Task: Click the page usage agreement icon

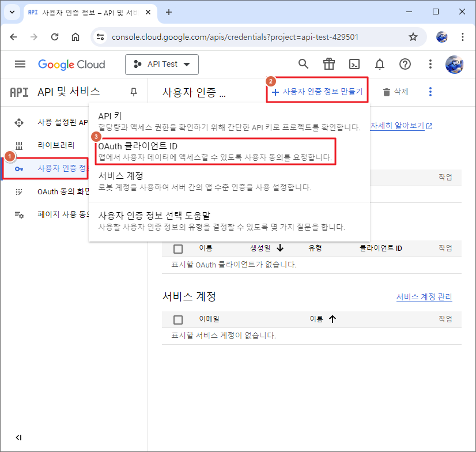Action: click(x=19, y=215)
